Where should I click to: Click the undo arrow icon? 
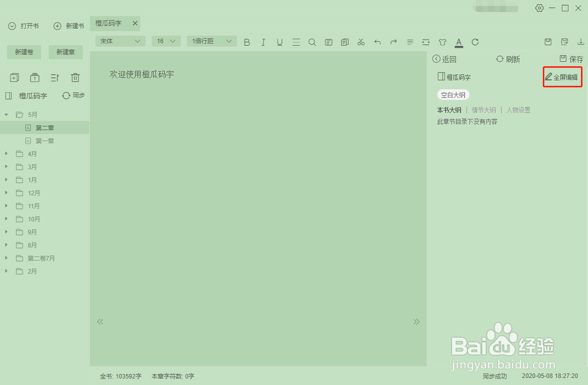tap(377, 42)
